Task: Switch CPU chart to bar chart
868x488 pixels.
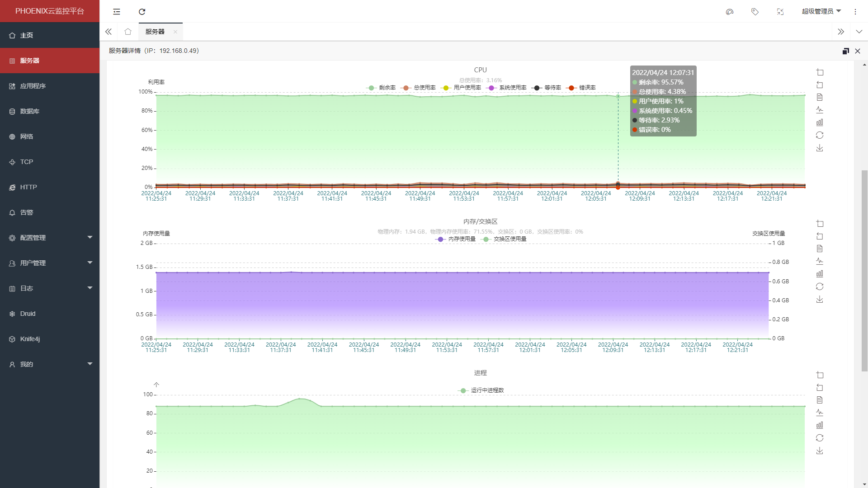Action: coord(820,122)
